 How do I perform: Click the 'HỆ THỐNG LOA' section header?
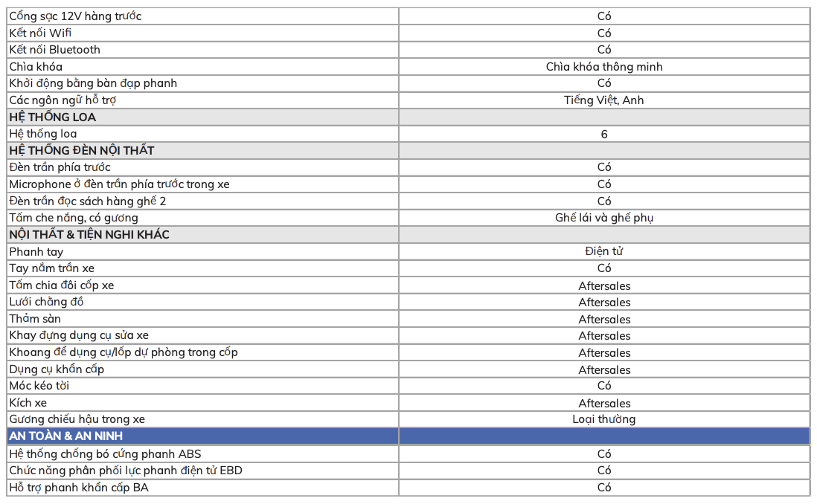[53, 117]
